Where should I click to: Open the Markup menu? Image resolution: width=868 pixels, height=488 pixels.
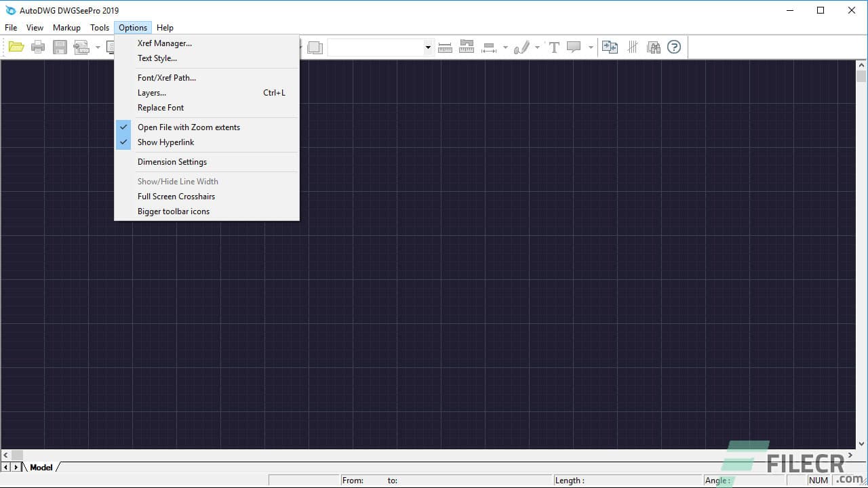[x=66, y=27]
